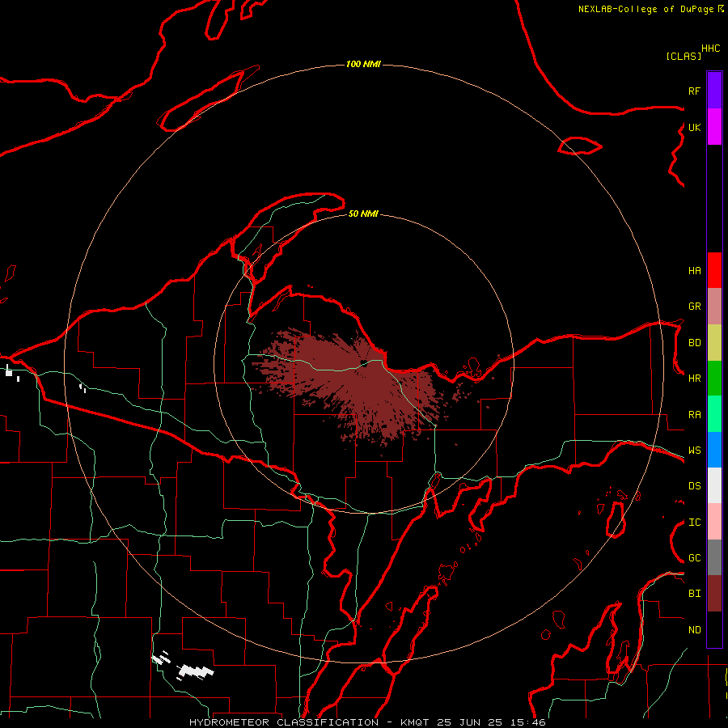Select the IC light pink legend swatch
The height and width of the screenshot is (728, 728).
[714, 522]
